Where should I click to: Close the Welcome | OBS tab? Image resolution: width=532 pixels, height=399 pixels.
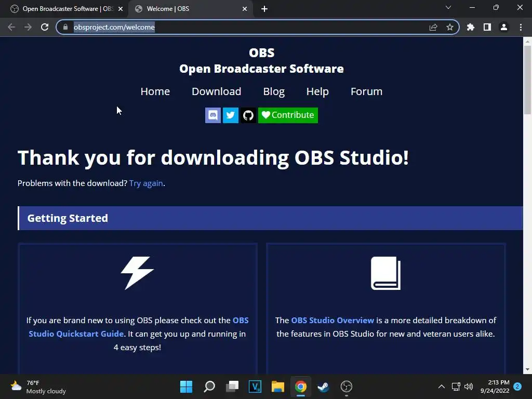click(x=245, y=9)
